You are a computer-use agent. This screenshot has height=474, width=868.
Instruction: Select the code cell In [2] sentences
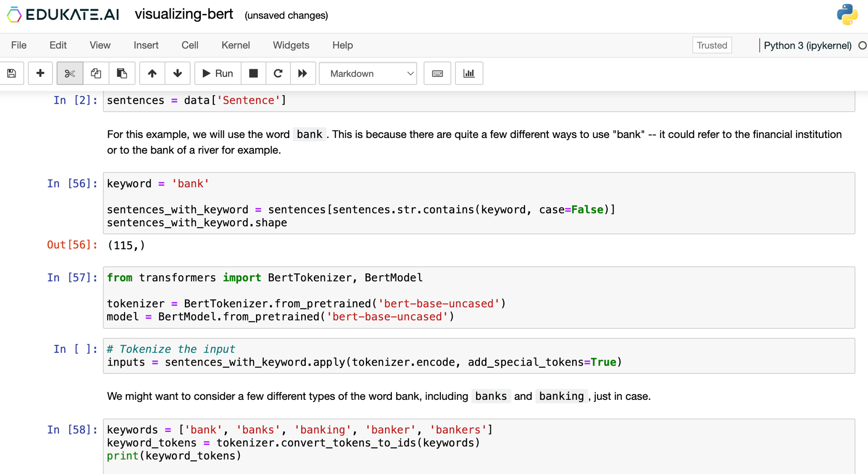coord(479,101)
